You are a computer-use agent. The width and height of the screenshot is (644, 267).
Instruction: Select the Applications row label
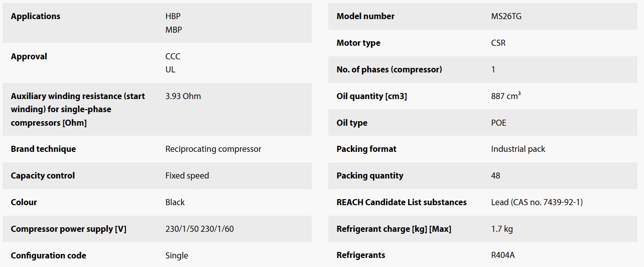coord(36,16)
